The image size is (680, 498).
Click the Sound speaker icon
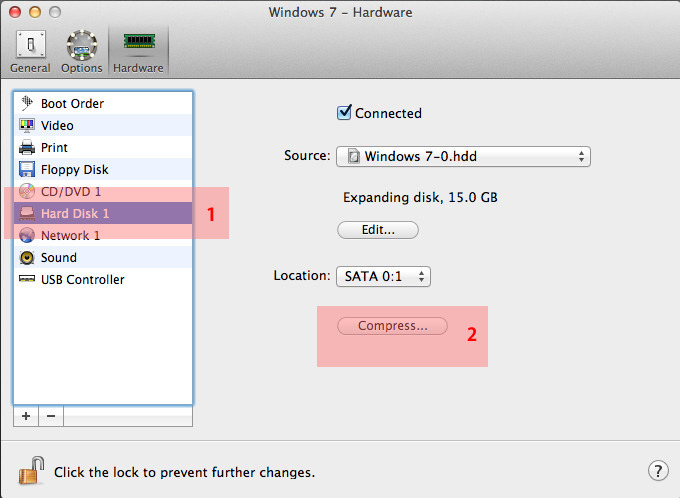click(27, 257)
